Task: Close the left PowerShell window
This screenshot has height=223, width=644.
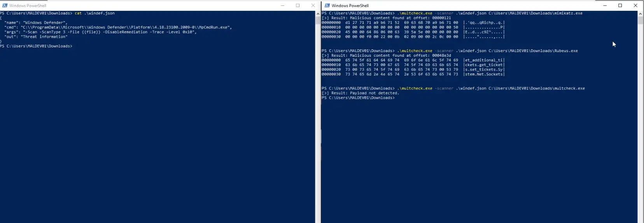Action: pyautogui.click(x=313, y=5)
